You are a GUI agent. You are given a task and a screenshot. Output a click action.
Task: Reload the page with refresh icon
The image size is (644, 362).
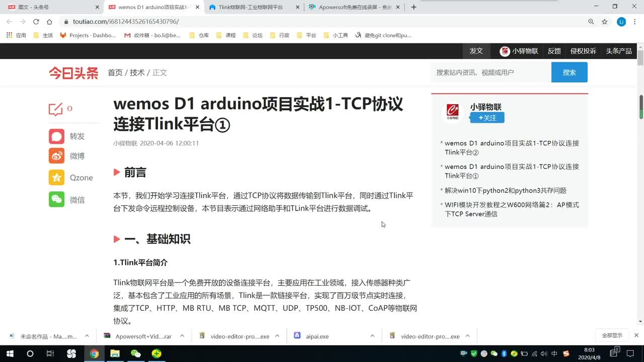(x=36, y=22)
